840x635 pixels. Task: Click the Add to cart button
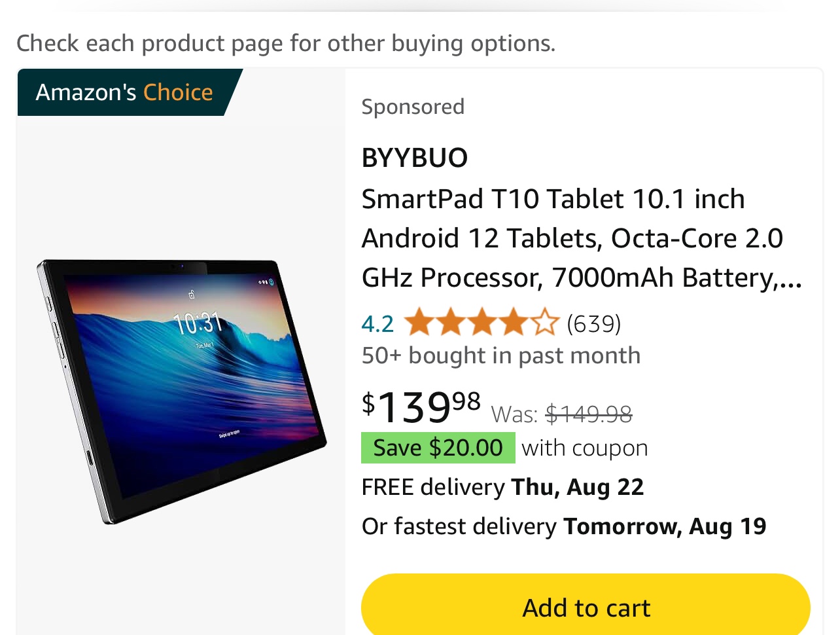(586, 607)
